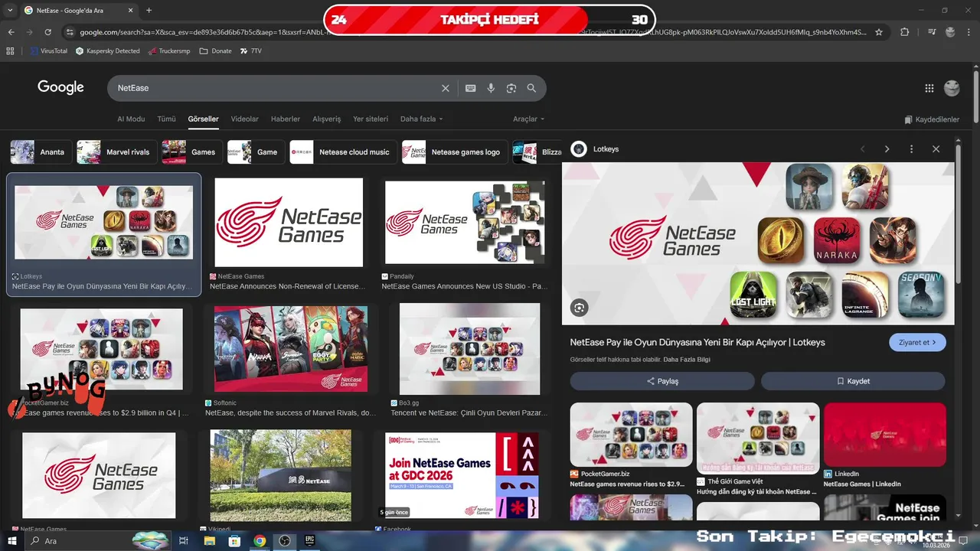Switch to the Haberler tab
The width and height of the screenshot is (980, 551).
[286, 119]
